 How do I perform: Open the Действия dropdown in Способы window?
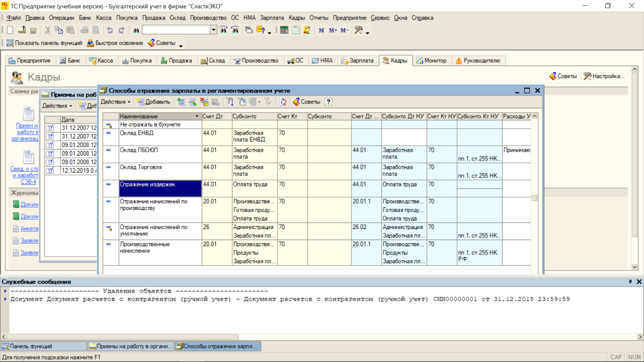click(x=115, y=102)
